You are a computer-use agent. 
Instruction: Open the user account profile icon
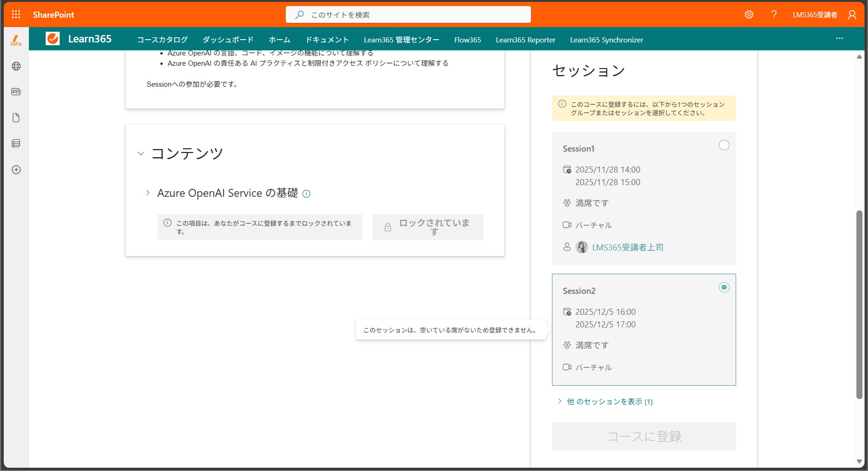pos(852,14)
